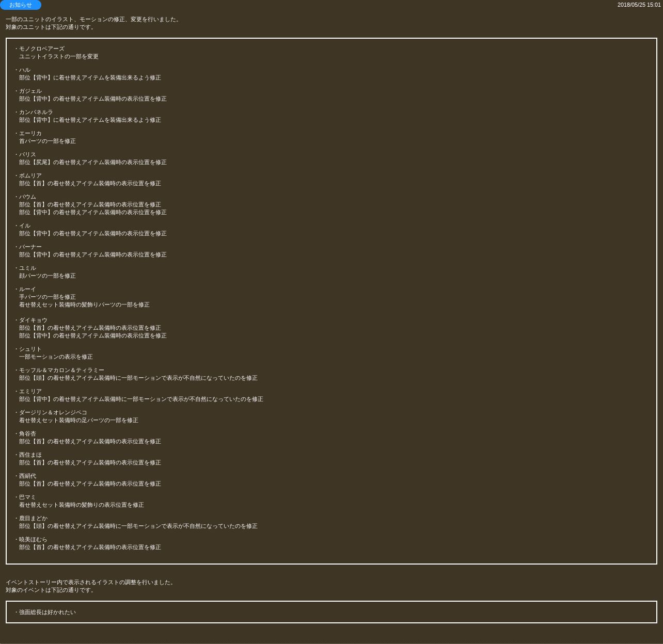
Task: Click ユニットイラストの一部を変更 line
Action: [x=59, y=57]
